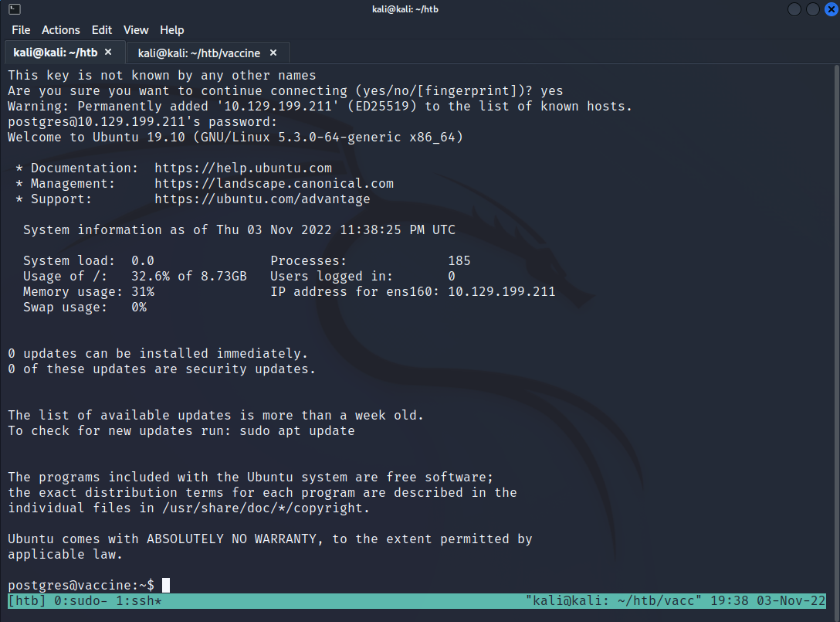Open the Actions menu
The image size is (840, 622).
[60, 30]
